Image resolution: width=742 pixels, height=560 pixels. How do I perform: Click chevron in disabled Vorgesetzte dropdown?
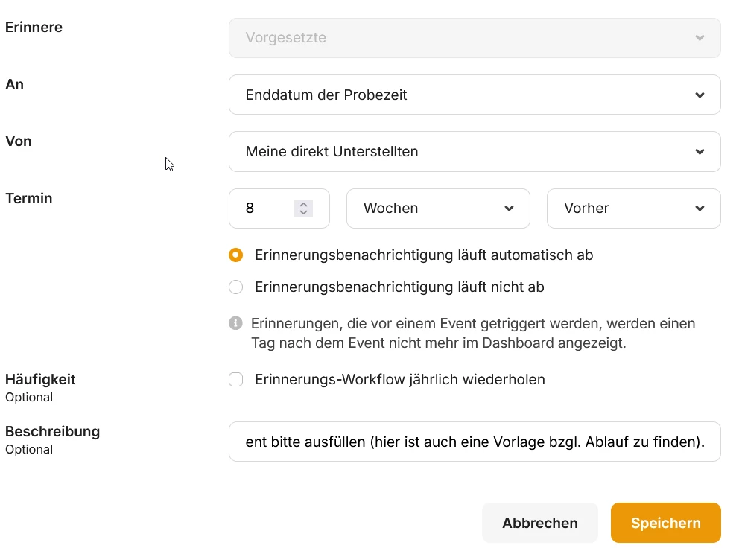coord(700,38)
